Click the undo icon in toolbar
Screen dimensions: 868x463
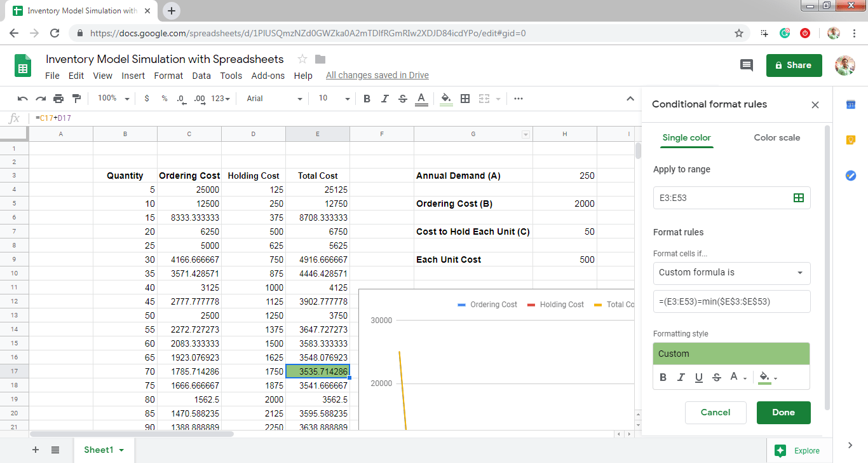23,99
